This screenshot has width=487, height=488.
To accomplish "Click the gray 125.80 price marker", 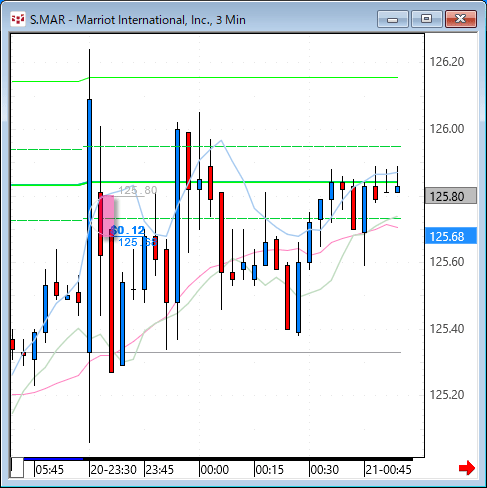I will [451, 196].
